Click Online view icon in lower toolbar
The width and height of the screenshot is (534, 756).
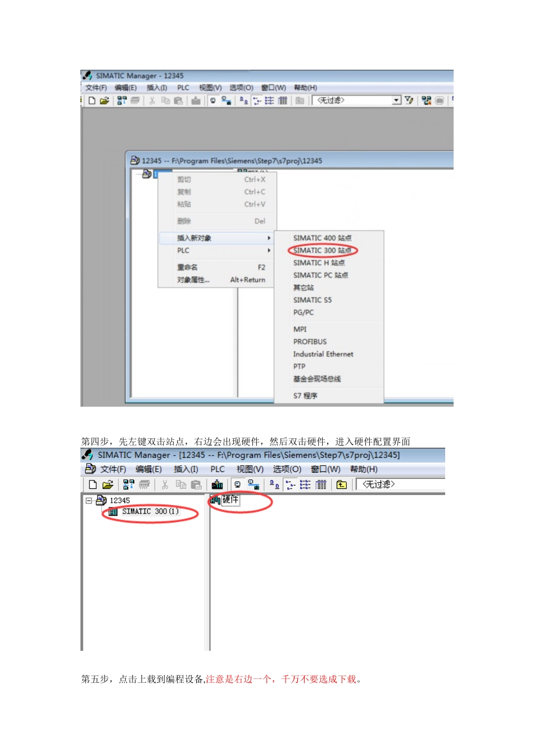pyautogui.click(x=254, y=484)
